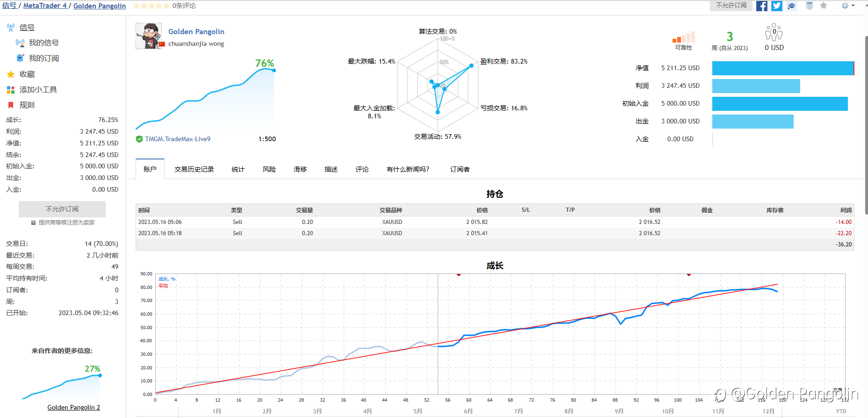This screenshot has width=868, height=418.
Task: Click the 最大跌幅 15.4% radar label
Action: click(x=371, y=61)
